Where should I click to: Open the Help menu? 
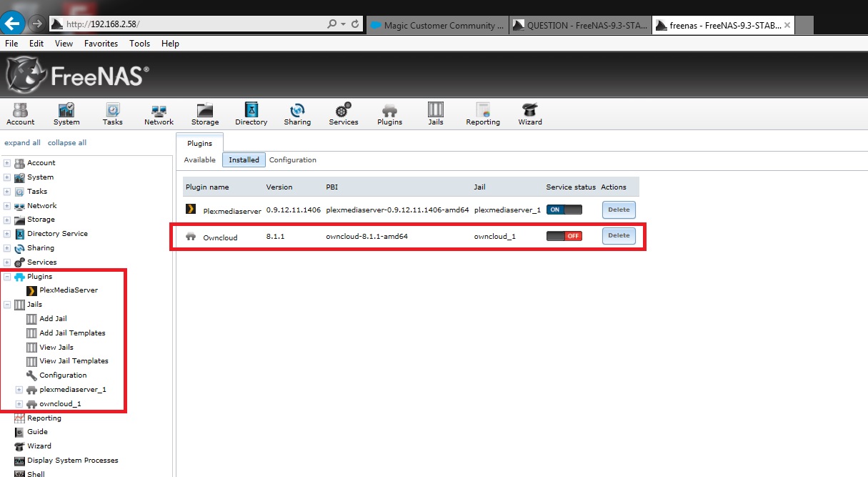click(x=170, y=44)
